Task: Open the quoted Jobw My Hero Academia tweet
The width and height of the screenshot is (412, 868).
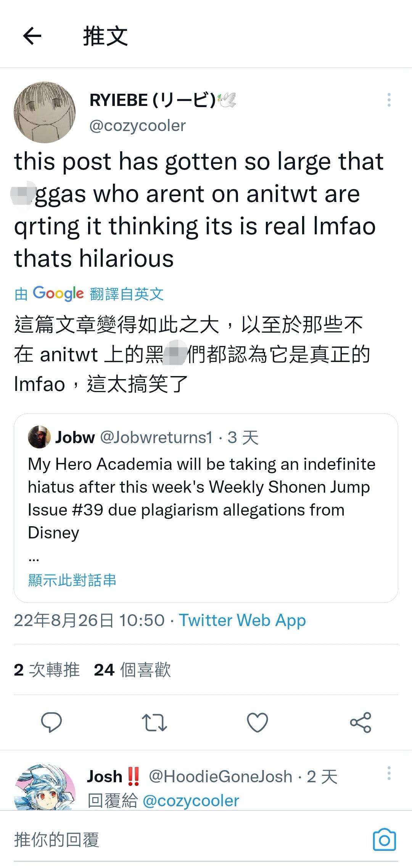Action: pyautogui.click(x=206, y=508)
